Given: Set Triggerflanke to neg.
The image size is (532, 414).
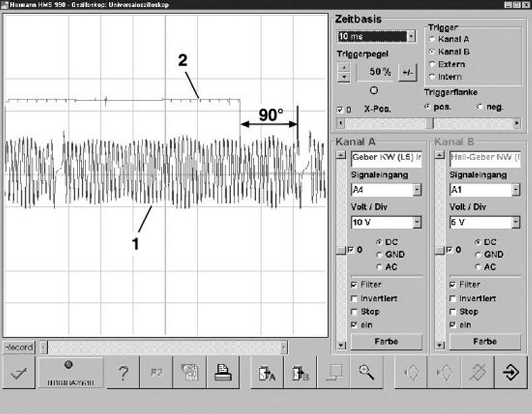Looking at the screenshot, I should 480,107.
